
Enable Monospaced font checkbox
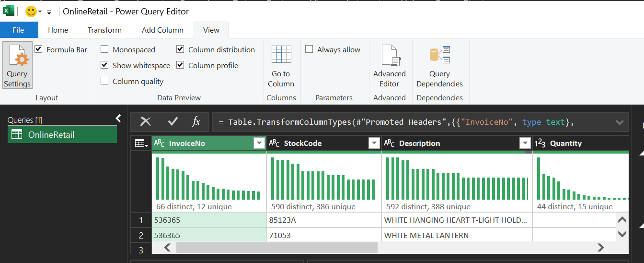(104, 49)
